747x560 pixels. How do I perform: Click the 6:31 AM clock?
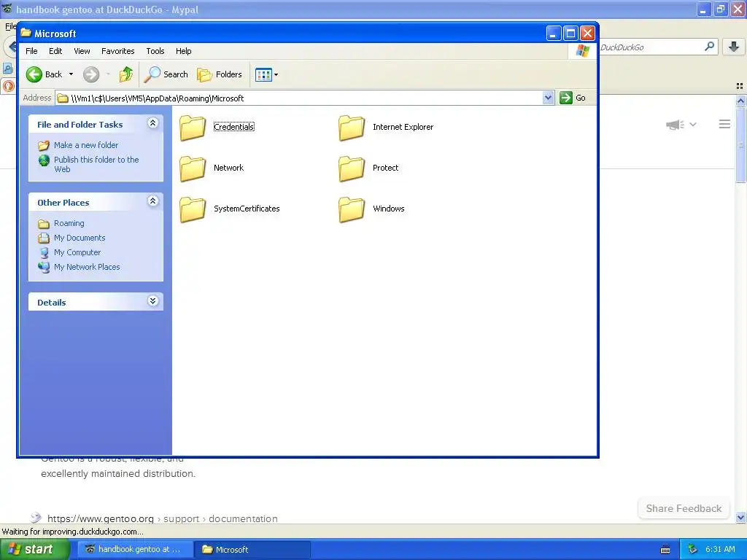pos(720,550)
